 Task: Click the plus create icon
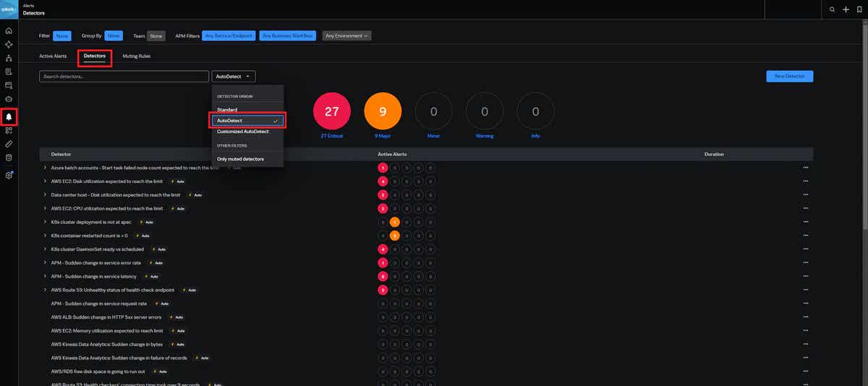click(x=846, y=9)
